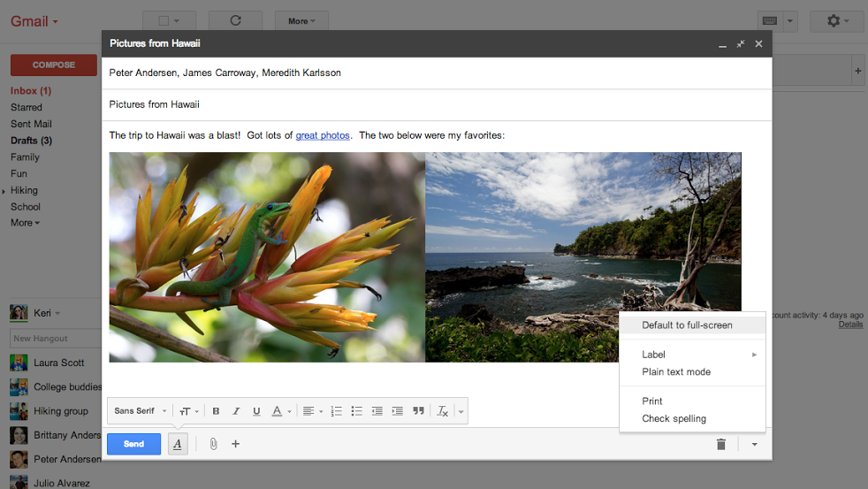Image resolution: width=868 pixels, height=489 pixels.
Task: Open the Sans Serif font dropdown
Action: [x=140, y=411]
